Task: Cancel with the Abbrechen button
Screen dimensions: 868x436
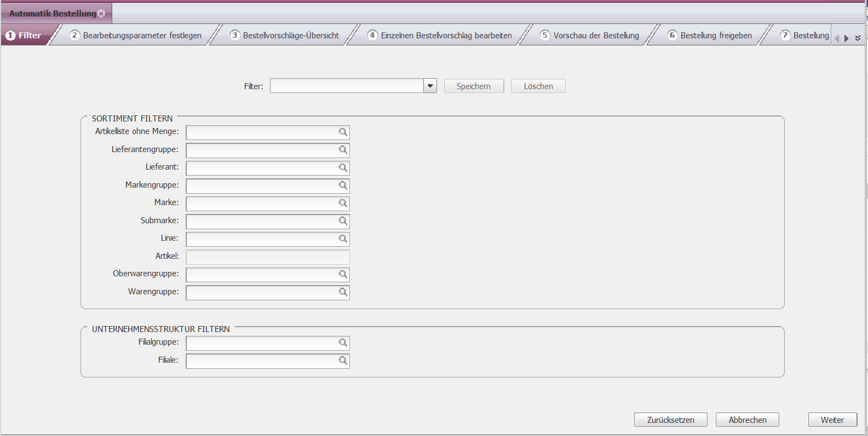Action: tap(748, 420)
